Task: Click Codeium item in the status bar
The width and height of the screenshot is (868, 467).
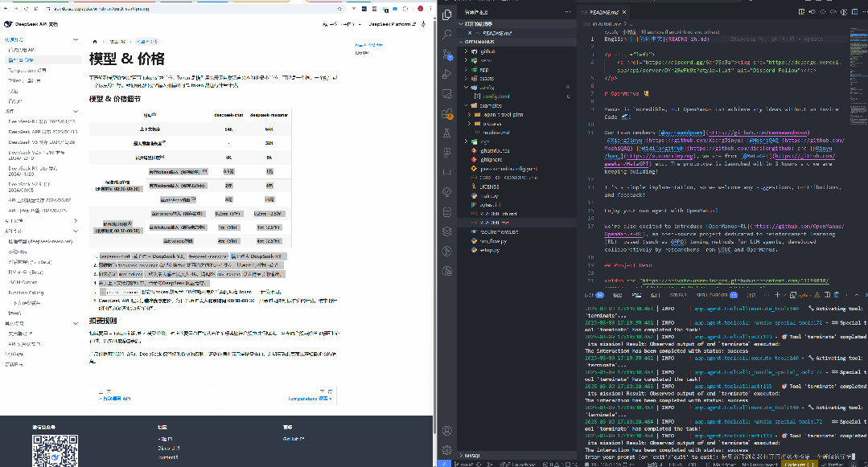Action: [799, 464]
